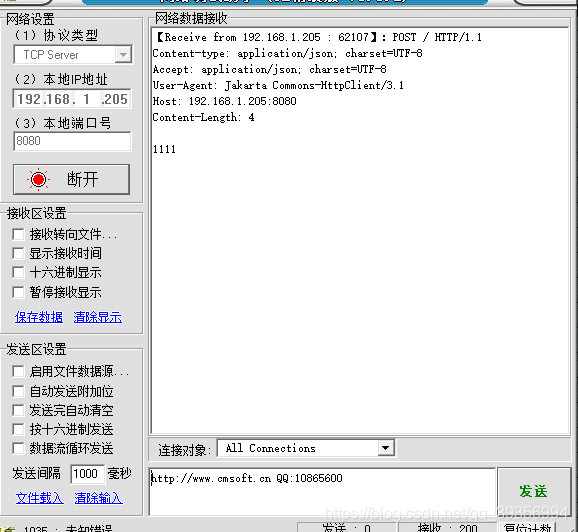Enable 接收转向文件 checkbox
Screen dimensions: 578x532
18,234
